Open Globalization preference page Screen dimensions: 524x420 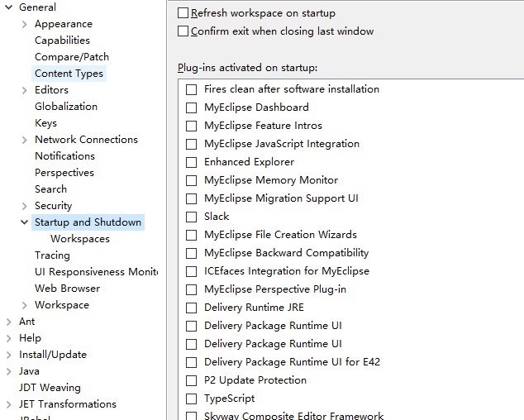click(x=66, y=107)
